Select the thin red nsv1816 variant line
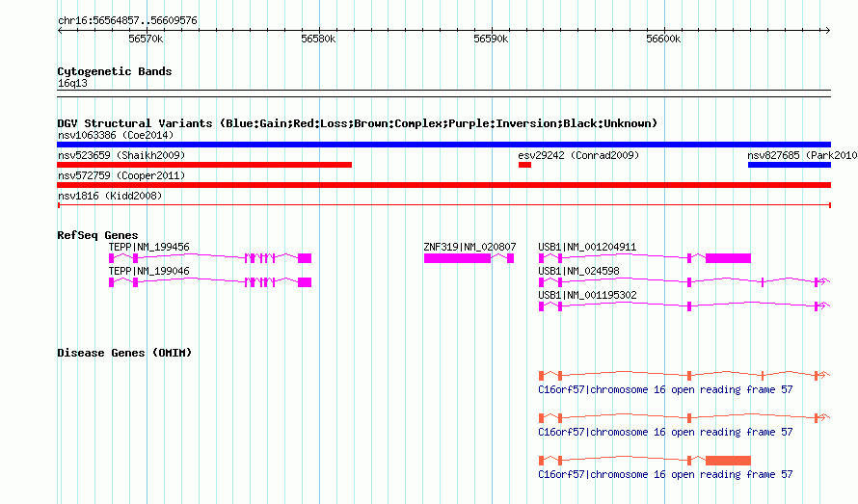Screen dimensions: 858x504 click(x=444, y=205)
